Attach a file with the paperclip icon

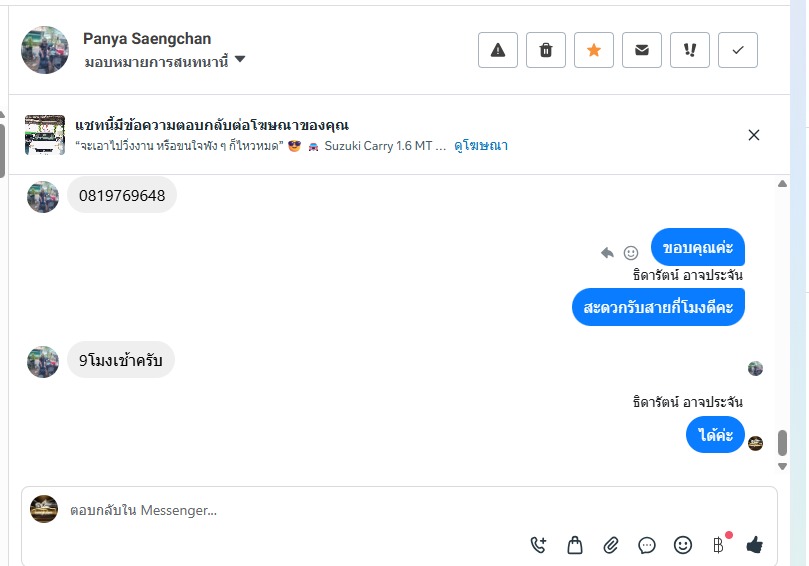tap(611, 545)
